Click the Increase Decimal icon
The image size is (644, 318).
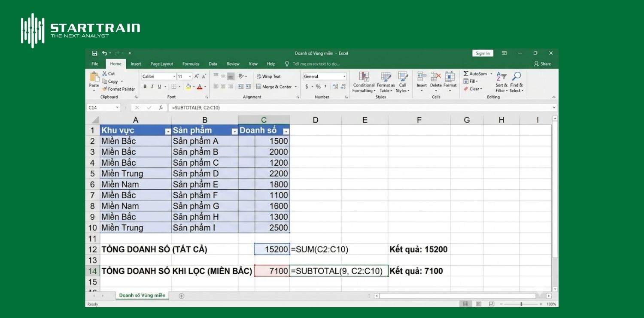336,86
